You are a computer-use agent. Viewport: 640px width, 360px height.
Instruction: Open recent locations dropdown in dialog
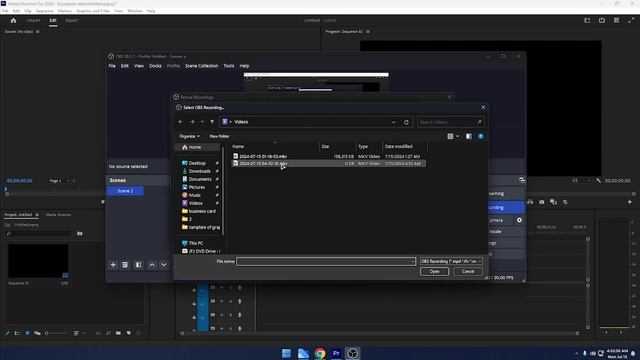tap(202, 122)
